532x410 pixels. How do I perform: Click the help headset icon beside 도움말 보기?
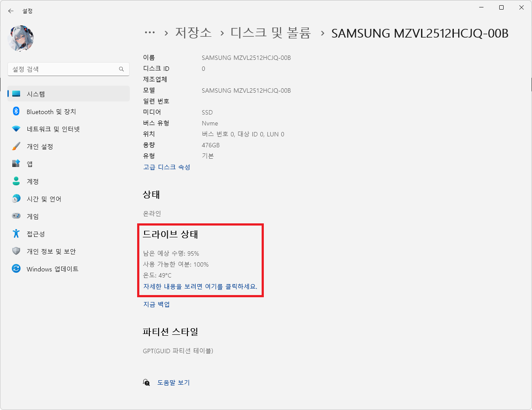[x=147, y=382]
